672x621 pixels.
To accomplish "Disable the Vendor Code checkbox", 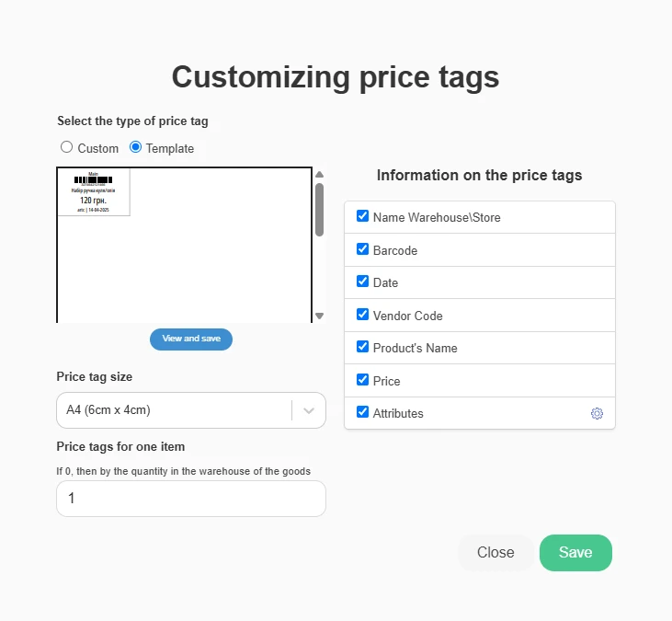I will coord(362,314).
